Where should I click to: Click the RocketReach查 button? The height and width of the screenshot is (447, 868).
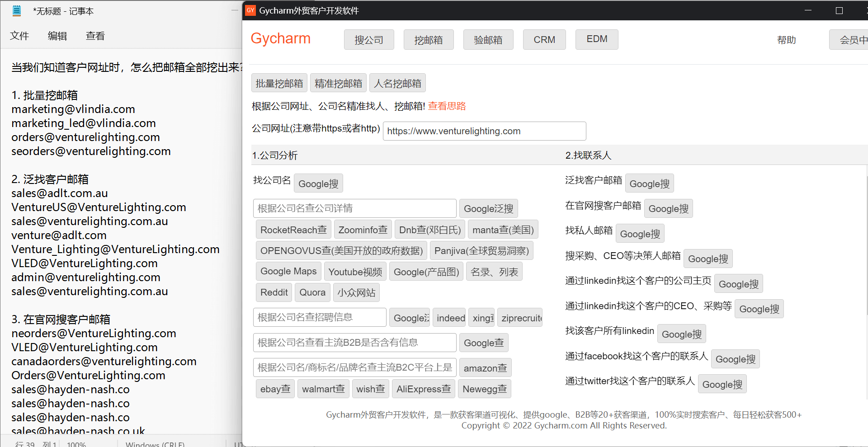tap(293, 230)
